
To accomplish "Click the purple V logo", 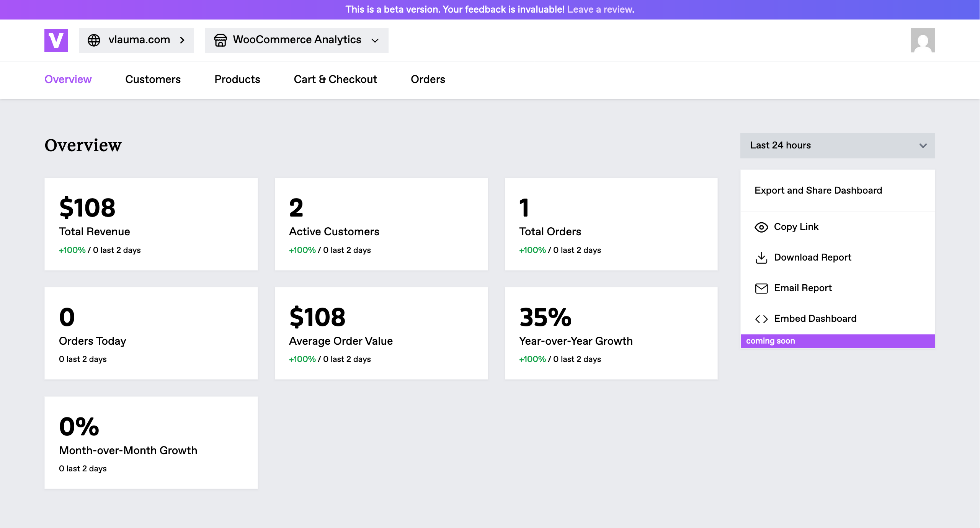I will (56, 40).
